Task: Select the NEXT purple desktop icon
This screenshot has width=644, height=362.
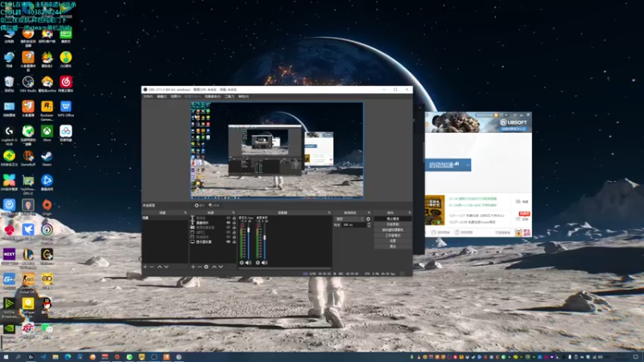Action: (x=9, y=256)
